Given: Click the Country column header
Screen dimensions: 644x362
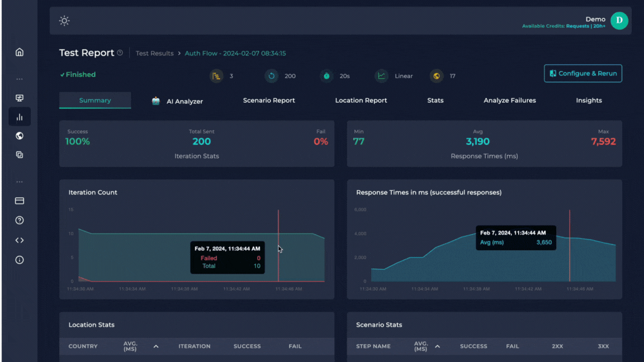Looking at the screenshot, I should point(83,346).
